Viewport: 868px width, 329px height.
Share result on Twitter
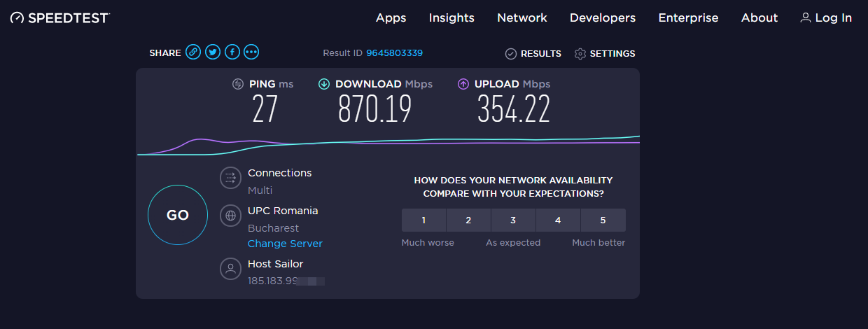[x=213, y=52]
